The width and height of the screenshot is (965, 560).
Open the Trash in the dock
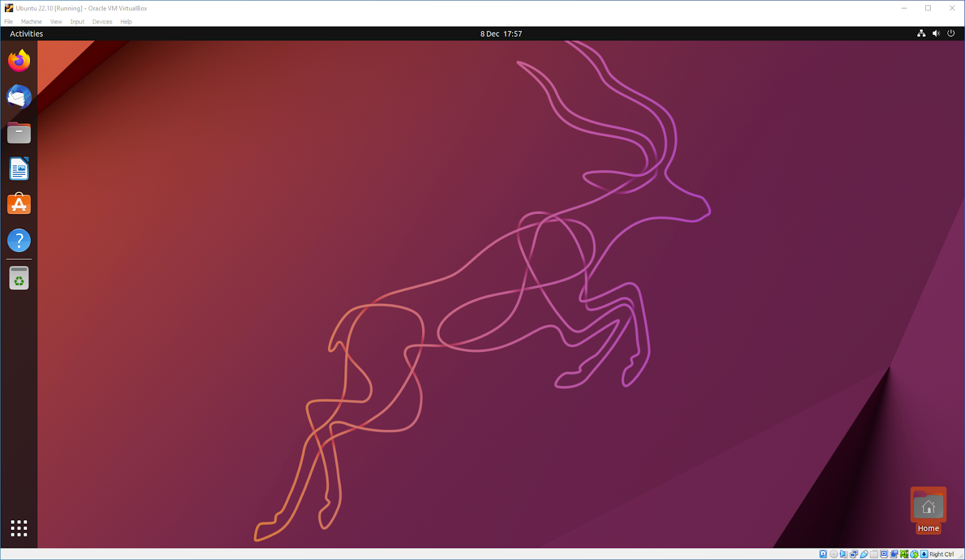pos(19,278)
